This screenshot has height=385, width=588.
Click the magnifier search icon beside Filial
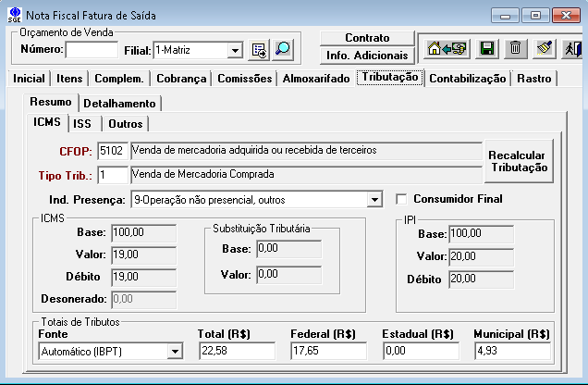pos(283,50)
